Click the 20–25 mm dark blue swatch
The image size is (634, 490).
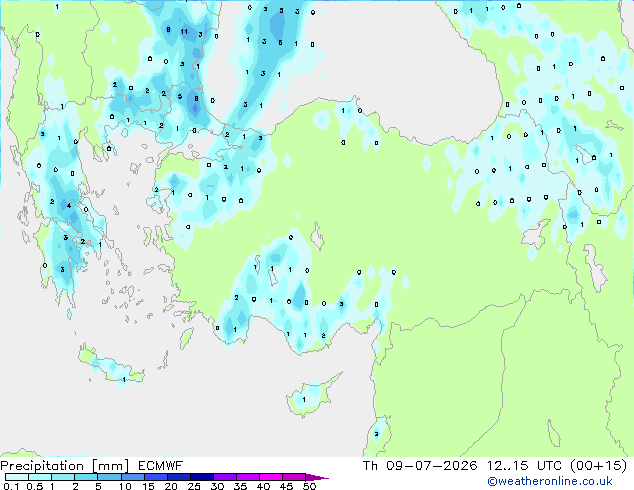pyautogui.click(x=178, y=477)
